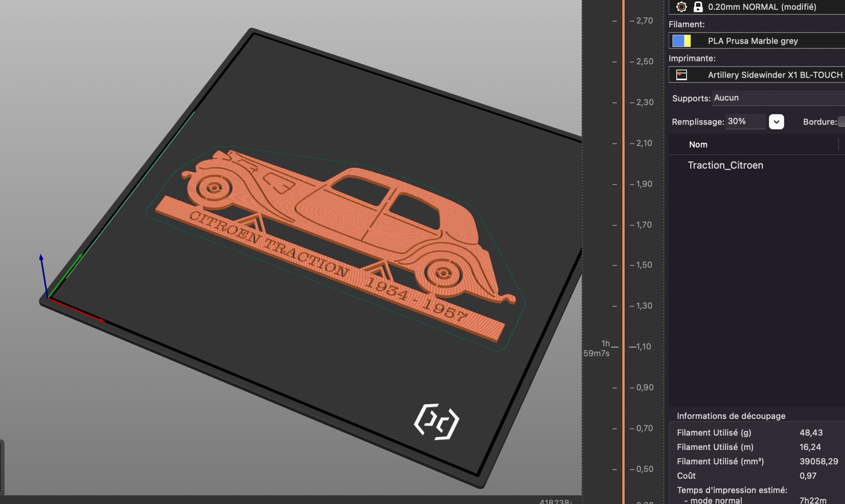The width and height of the screenshot is (845, 504).
Task: Expand the Remplissage chevron dropdown button
Action: pyautogui.click(x=776, y=122)
